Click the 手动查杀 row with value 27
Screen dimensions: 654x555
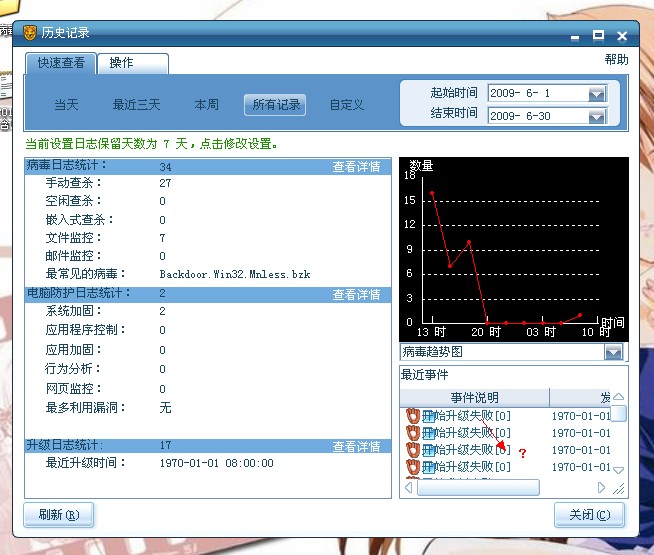(x=208, y=183)
